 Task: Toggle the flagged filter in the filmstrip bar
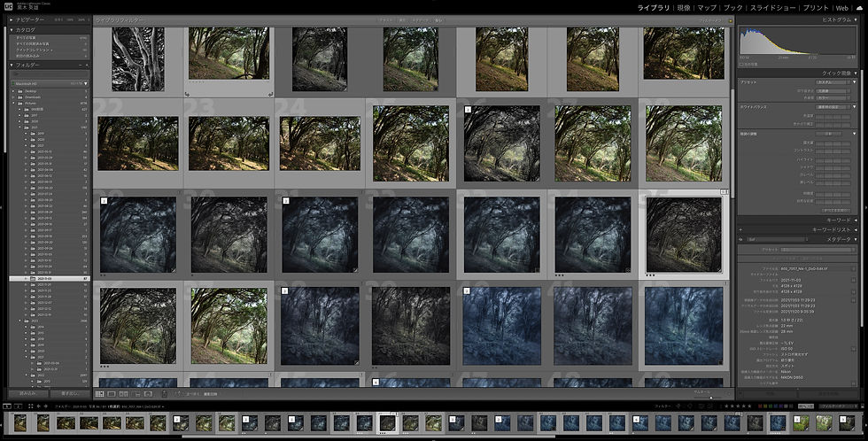(678, 406)
